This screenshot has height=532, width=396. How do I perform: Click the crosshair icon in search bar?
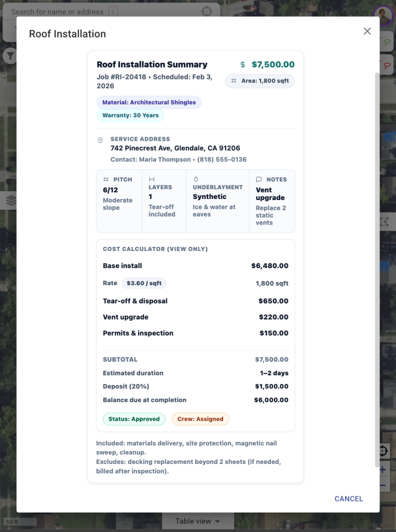tap(207, 11)
